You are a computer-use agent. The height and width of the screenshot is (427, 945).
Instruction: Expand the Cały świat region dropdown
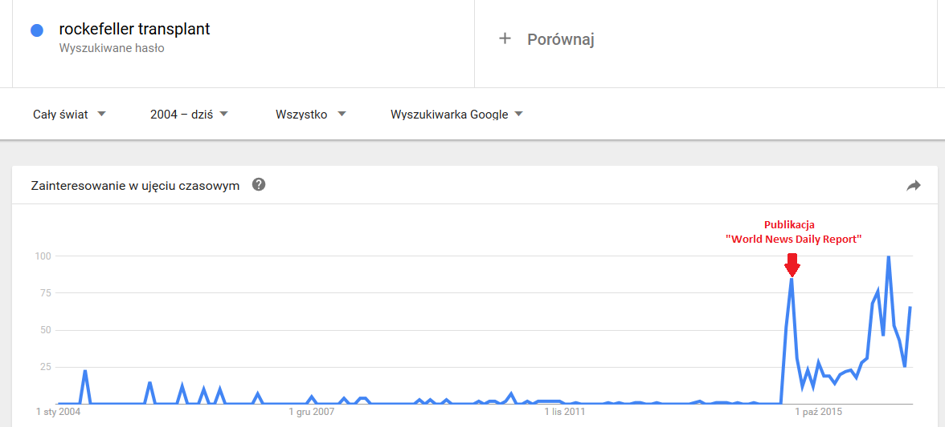click(69, 114)
